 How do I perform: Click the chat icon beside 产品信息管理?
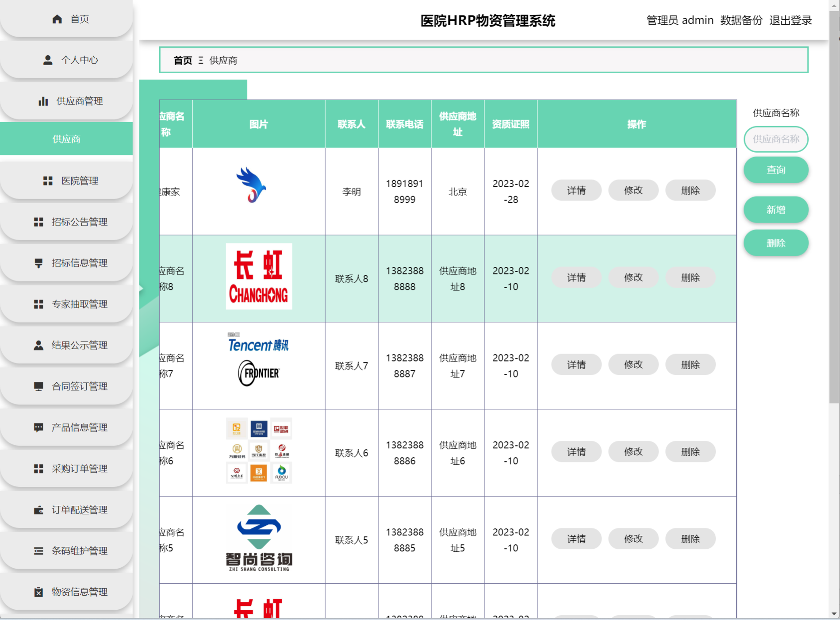pyautogui.click(x=38, y=428)
